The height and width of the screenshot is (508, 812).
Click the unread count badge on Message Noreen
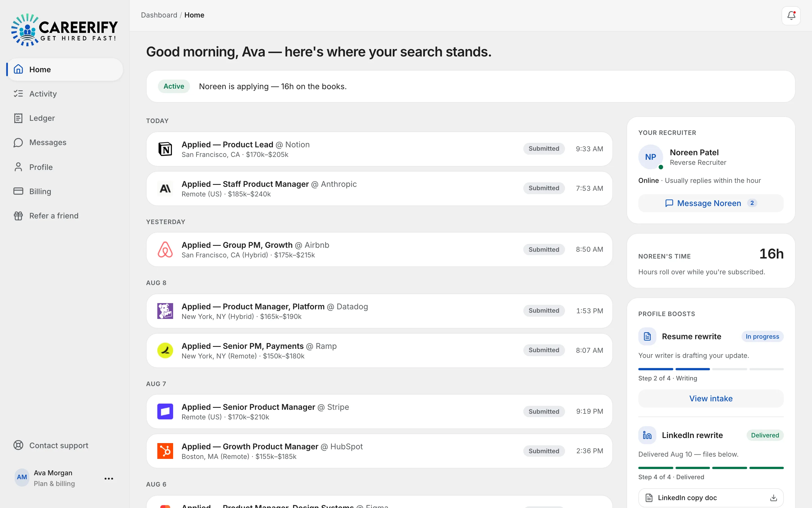pos(752,203)
